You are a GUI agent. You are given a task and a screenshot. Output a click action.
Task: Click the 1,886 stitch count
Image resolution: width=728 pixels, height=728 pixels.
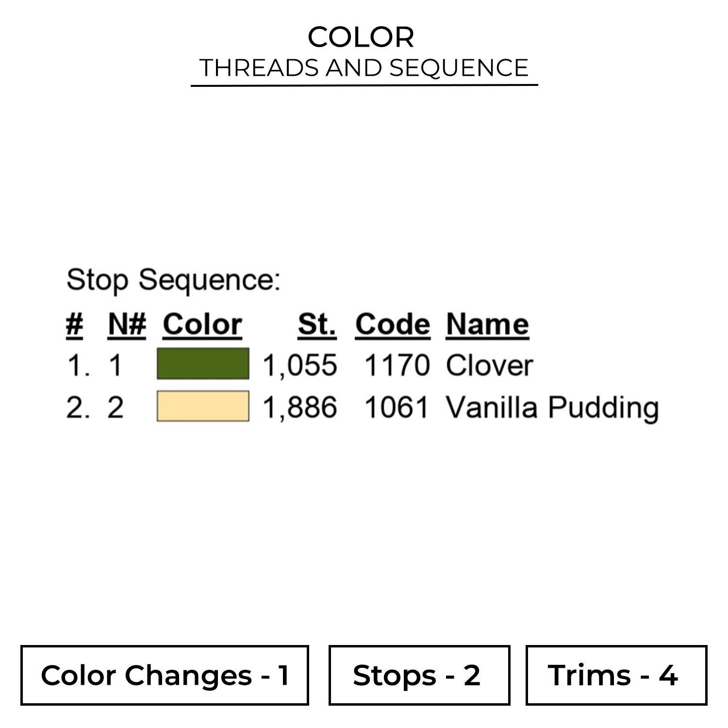pyautogui.click(x=299, y=407)
